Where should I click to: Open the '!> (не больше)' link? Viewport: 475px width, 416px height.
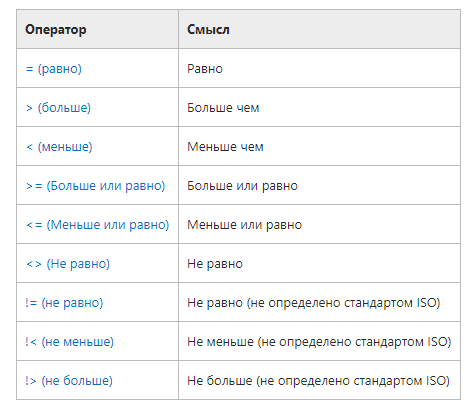point(69,381)
